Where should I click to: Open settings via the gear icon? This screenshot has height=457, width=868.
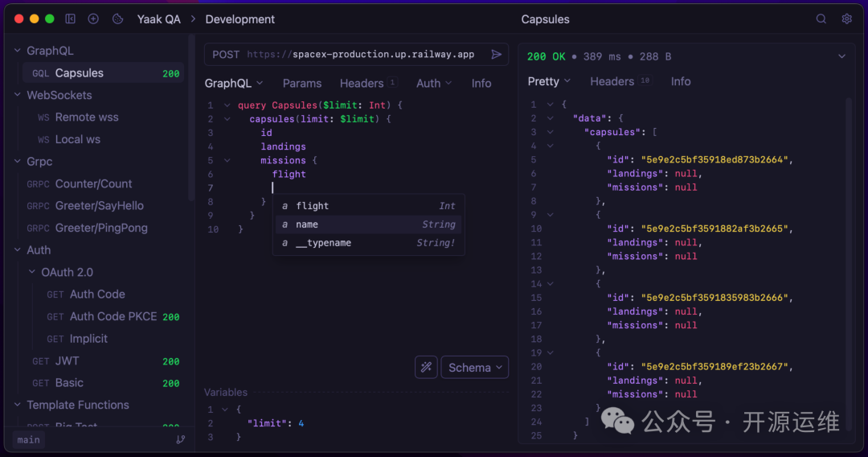[x=846, y=19]
